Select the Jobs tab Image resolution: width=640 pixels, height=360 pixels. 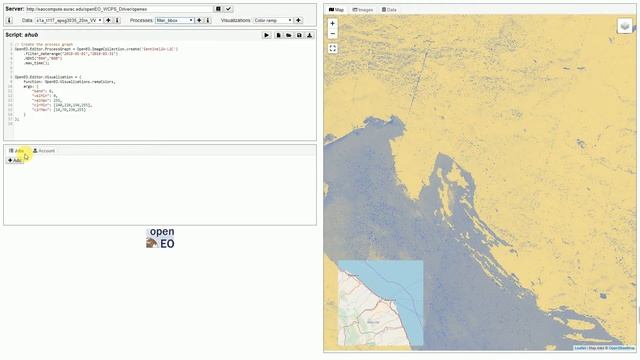point(17,151)
